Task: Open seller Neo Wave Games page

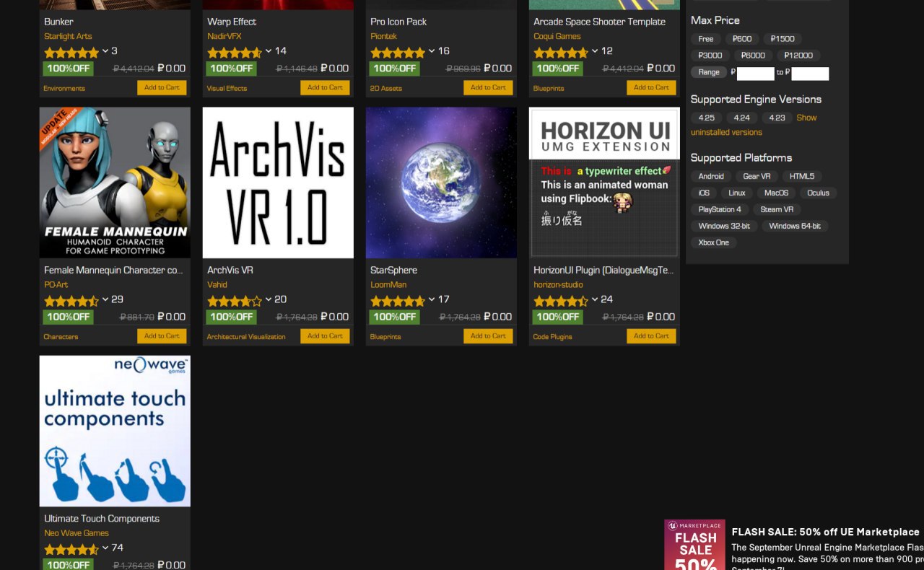Action: pos(77,532)
